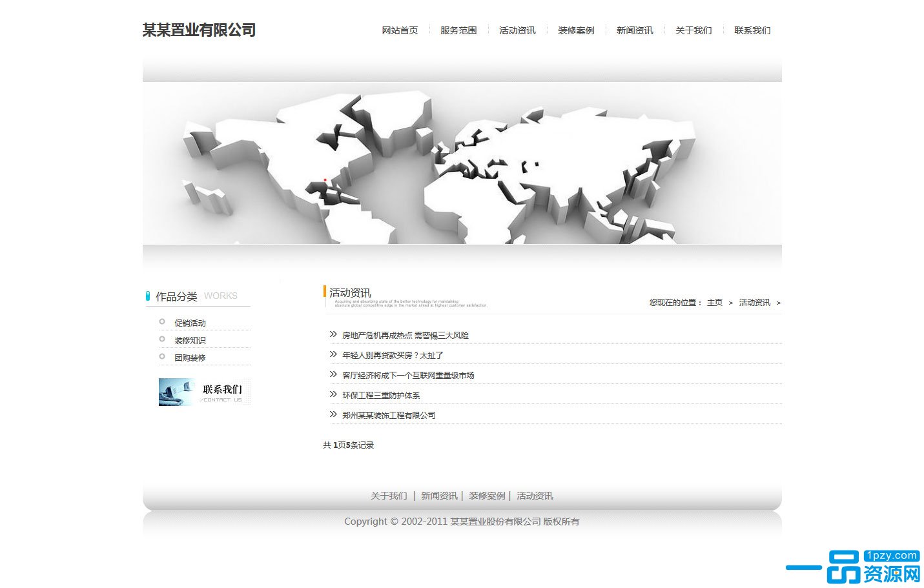Select 活动资讯 in the top navigation bar
This screenshot has width=924, height=588.
(x=517, y=30)
